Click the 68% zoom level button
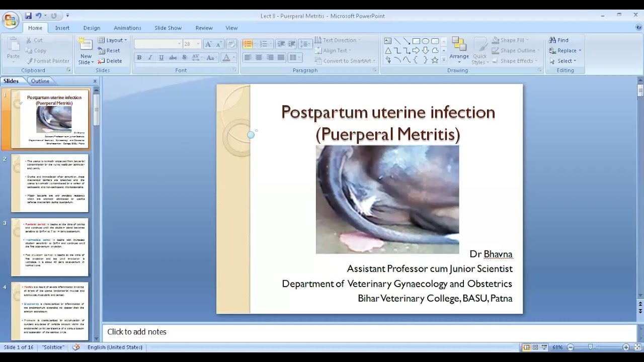The height and width of the screenshot is (362, 644). click(x=557, y=347)
